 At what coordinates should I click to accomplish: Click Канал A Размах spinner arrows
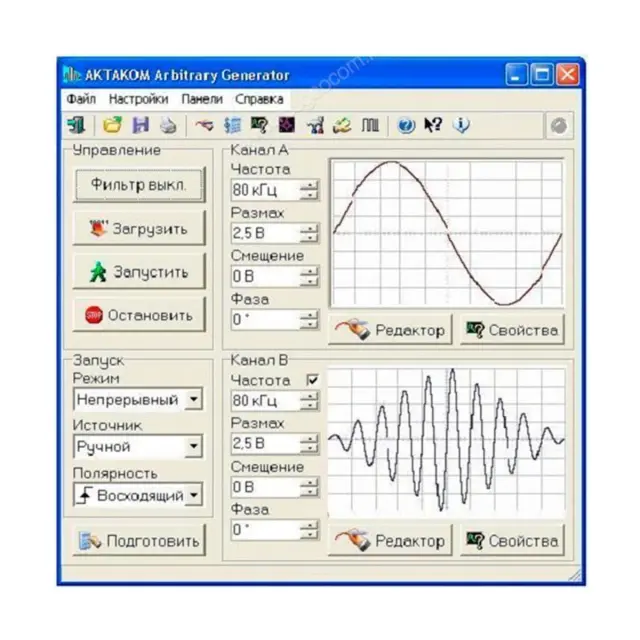pyautogui.click(x=309, y=233)
